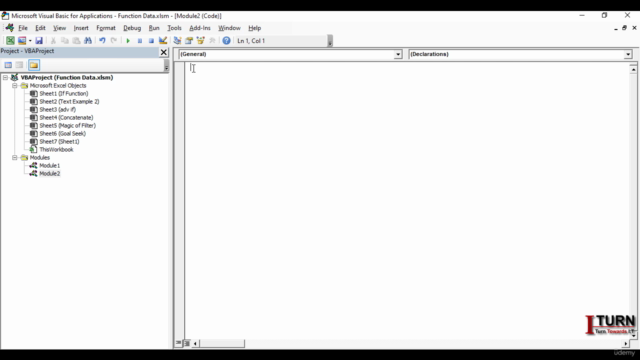The height and width of the screenshot is (360, 640).
Task: Click the View Object panel icon
Action: [x=19, y=65]
